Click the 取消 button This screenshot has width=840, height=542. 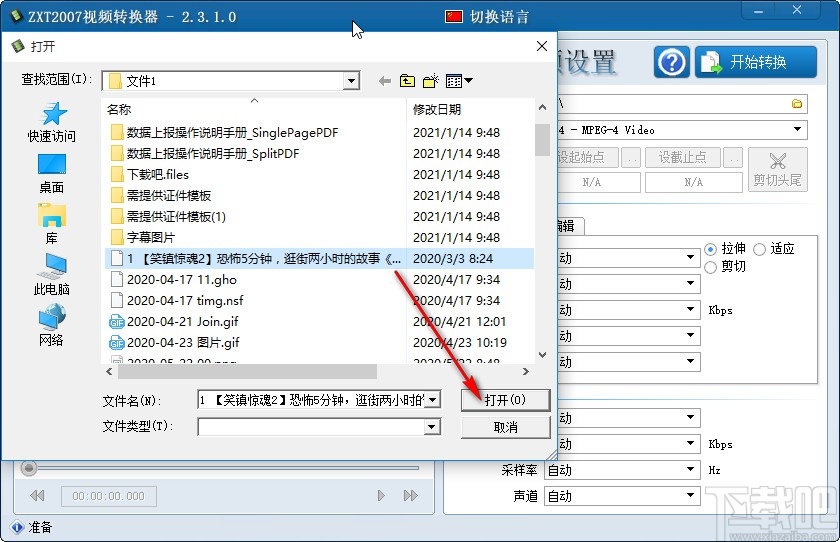505,427
